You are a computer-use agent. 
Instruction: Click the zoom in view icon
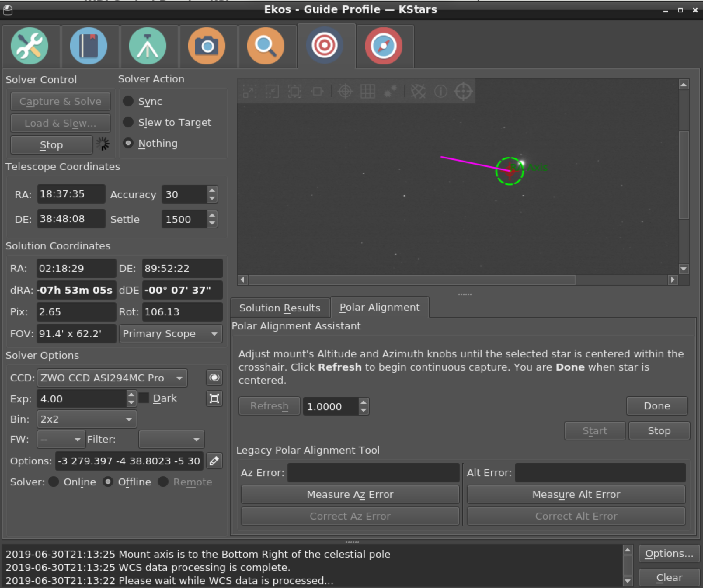point(250,92)
